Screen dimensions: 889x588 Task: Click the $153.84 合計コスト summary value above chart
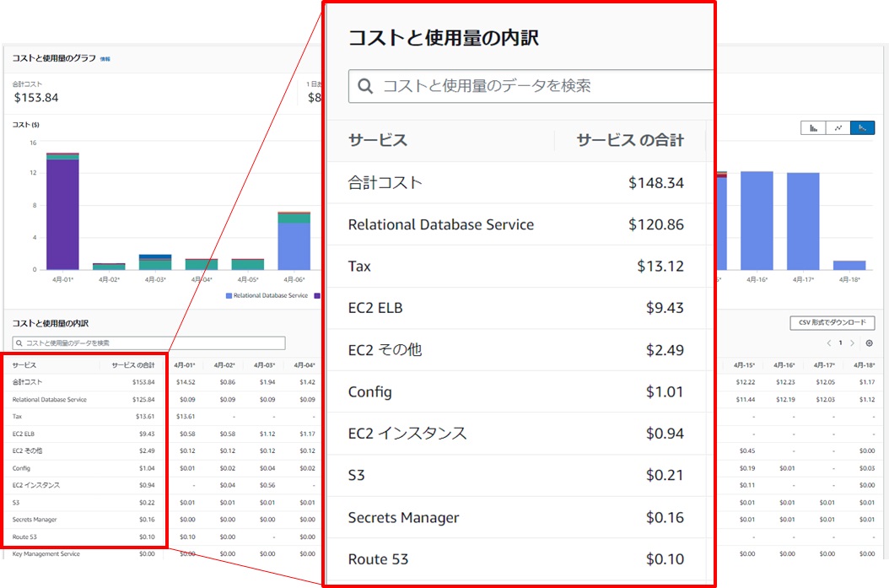click(x=36, y=98)
